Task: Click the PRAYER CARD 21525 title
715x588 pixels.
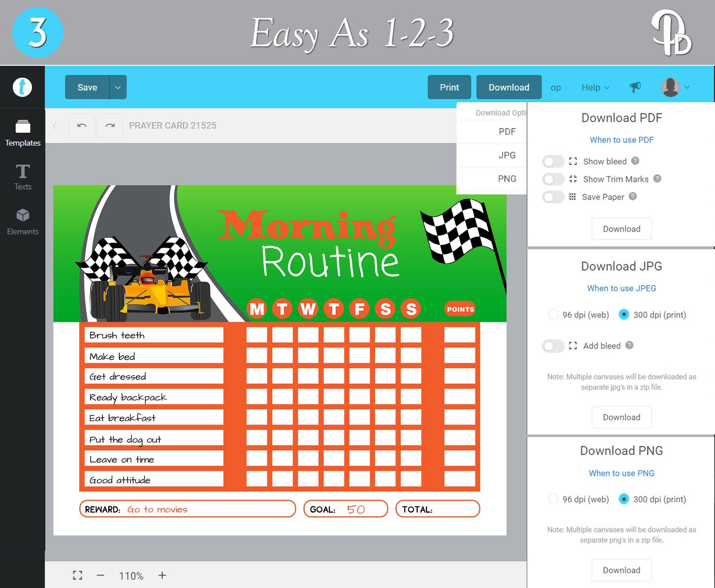Action: click(172, 126)
